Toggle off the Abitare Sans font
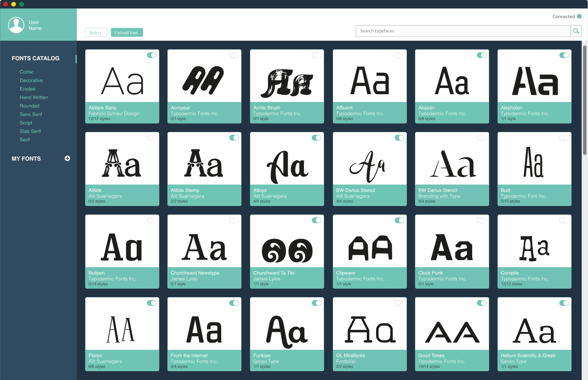The height and width of the screenshot is (380, 588). click(x=152, y=55)
